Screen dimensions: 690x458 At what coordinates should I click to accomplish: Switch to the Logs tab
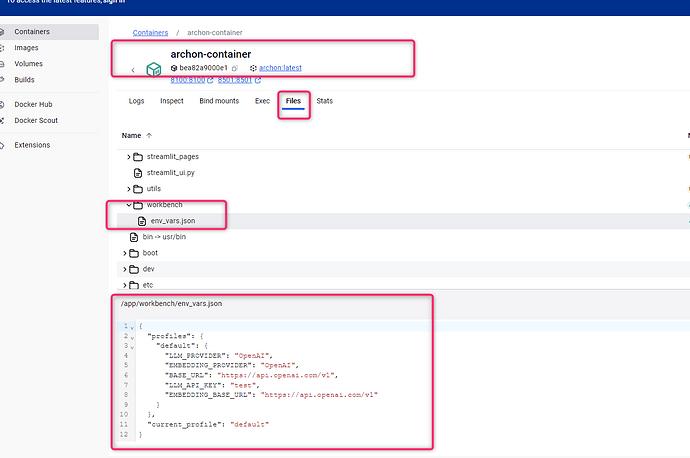pos(136,101)
